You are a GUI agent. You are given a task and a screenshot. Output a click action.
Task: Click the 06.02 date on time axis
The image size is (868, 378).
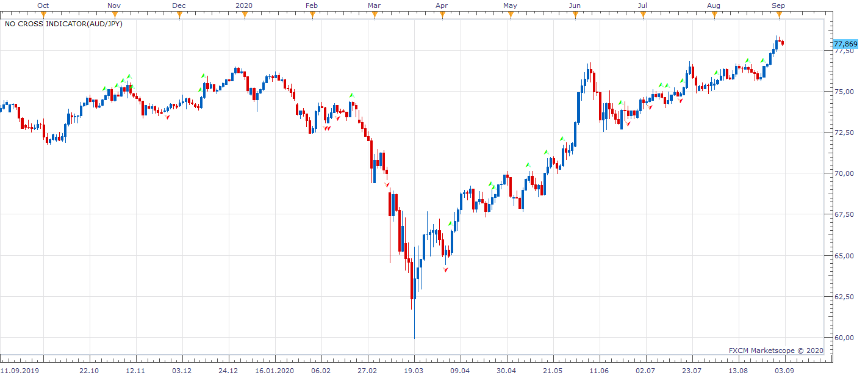(321, 371)
